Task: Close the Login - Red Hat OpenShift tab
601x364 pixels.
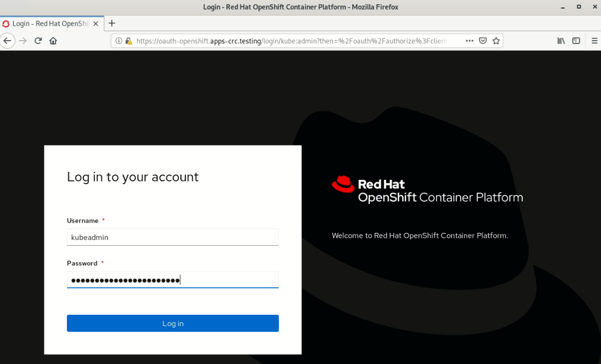Action: (x=96, y=24)
